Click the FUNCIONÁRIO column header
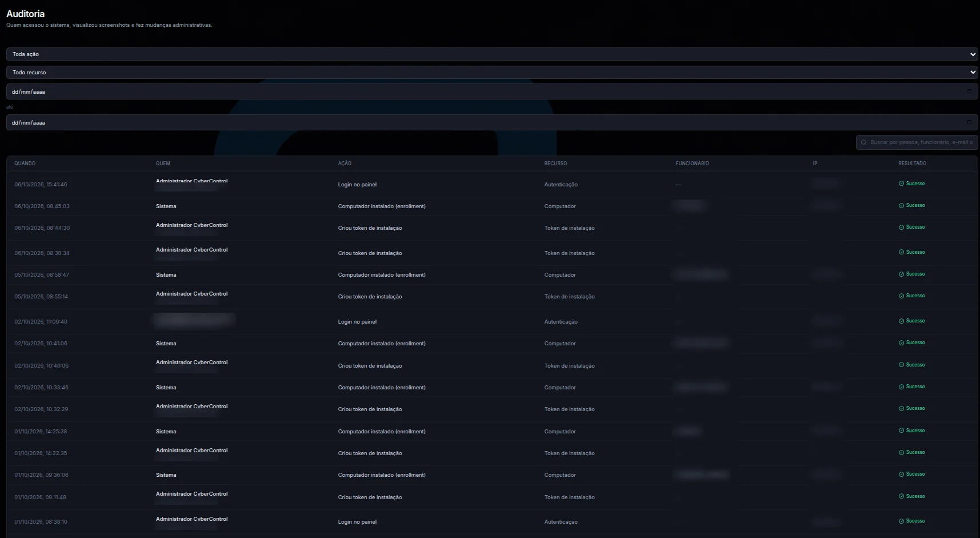Viewport: 980px width, 538px height. [x=692, y=164]
